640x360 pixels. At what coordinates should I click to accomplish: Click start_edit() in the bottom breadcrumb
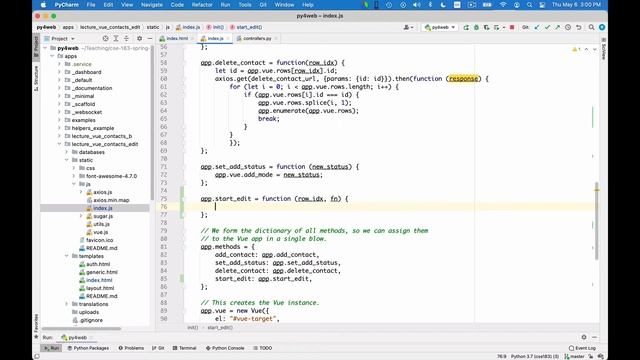(x=220, y=328)
